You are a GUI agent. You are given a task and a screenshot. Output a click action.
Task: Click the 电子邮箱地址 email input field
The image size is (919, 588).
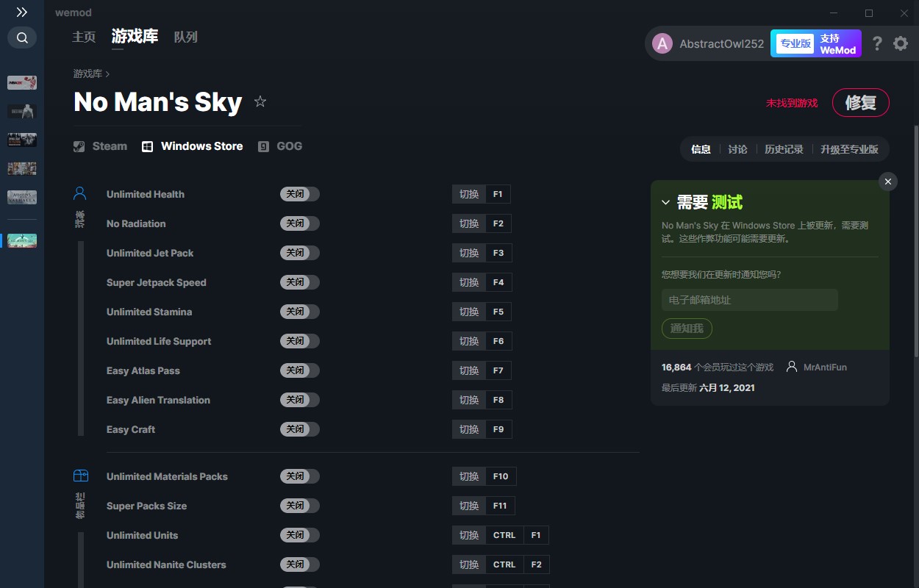click(x=750, y=300)
